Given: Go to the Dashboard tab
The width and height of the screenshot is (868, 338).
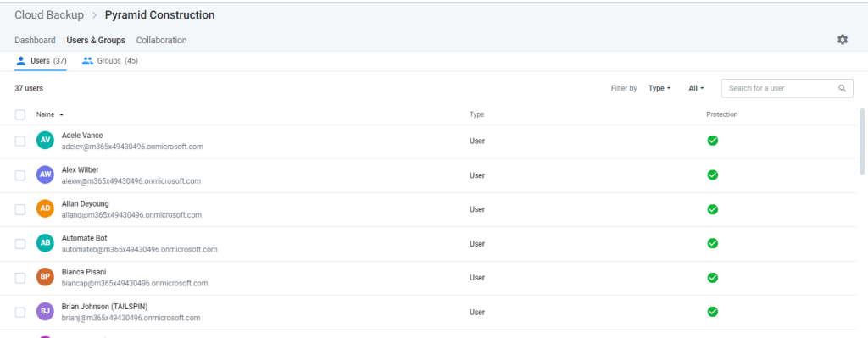Looking at the screenshot, I should pyautogui.click(x=35, y=41).
